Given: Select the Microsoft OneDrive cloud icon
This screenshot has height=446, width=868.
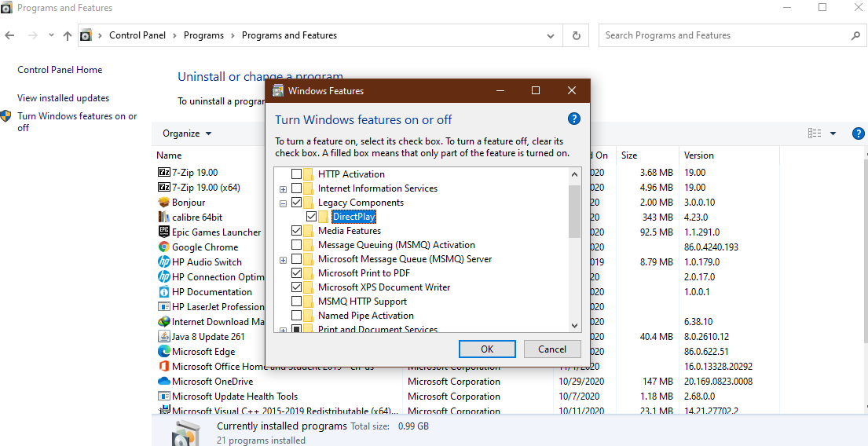Looking at the screenshot, I should click(x=164, y=382).
